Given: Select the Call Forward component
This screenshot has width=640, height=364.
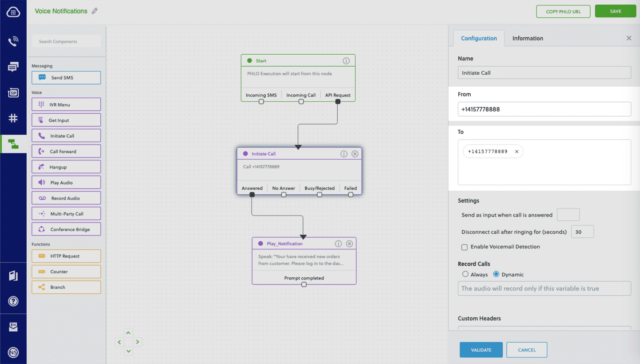Looking at the screenshot, I should point(66,151).
